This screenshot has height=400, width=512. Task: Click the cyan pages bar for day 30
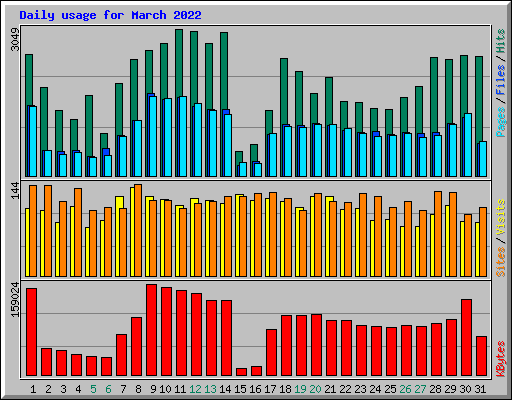click(x=468, y=145)
